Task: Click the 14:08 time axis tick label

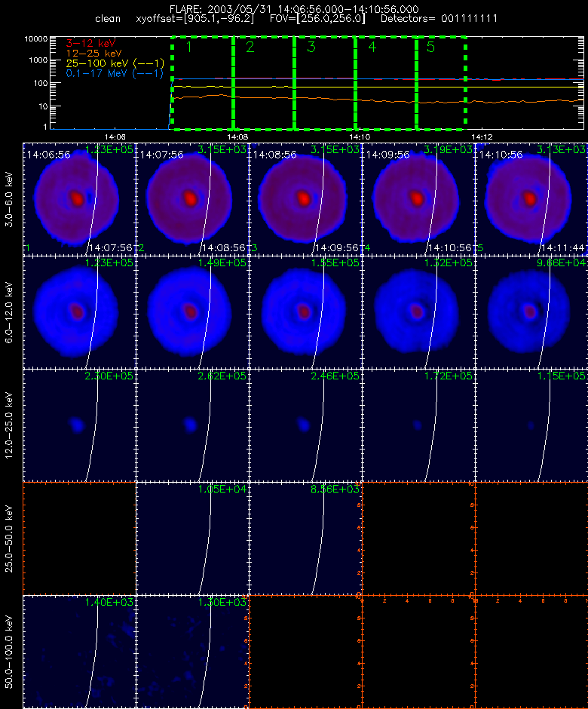Action: coord(237,137)
